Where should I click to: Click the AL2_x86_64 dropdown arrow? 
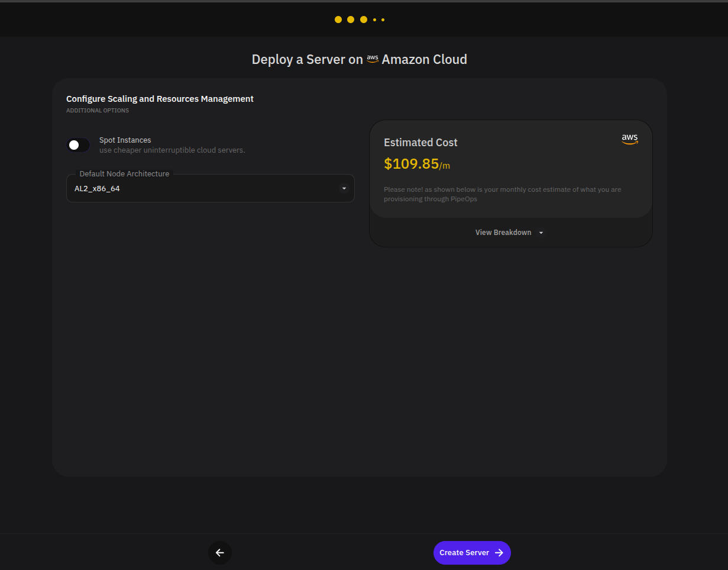coord(344,188)
